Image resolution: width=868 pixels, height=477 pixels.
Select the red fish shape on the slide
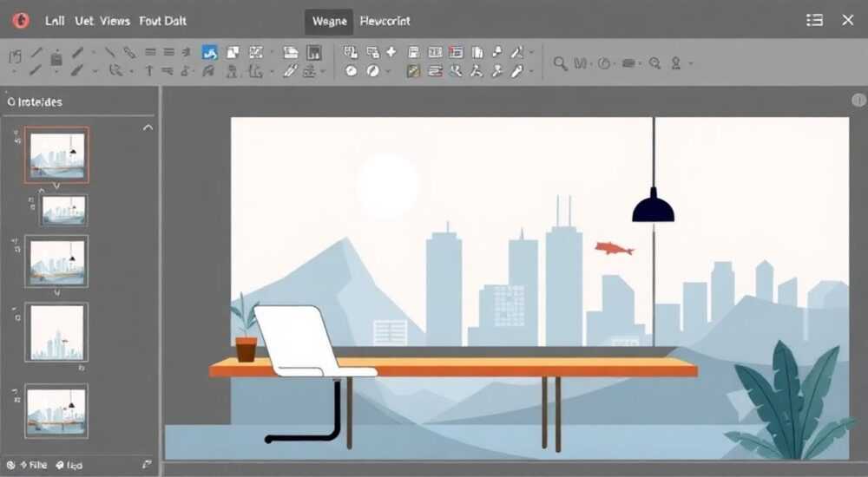coord(614,248)
